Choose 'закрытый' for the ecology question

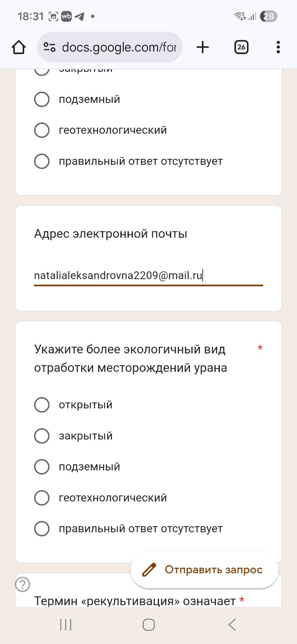42,436
